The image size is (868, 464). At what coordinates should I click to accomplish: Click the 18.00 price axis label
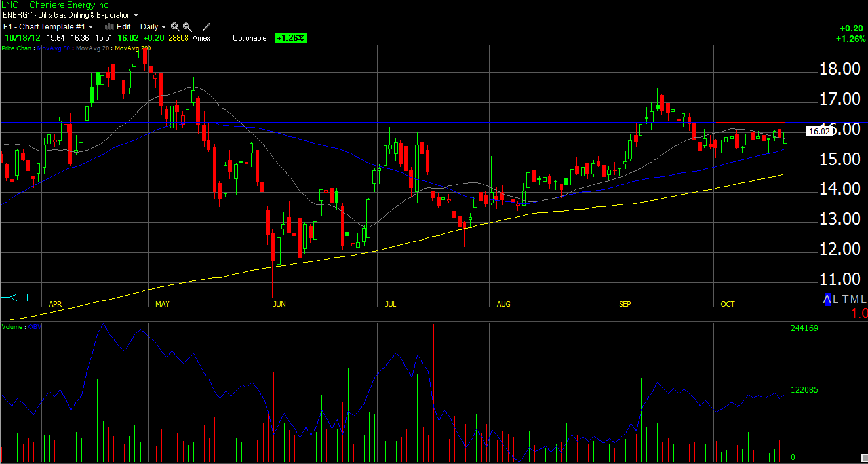tap(840, 69)
